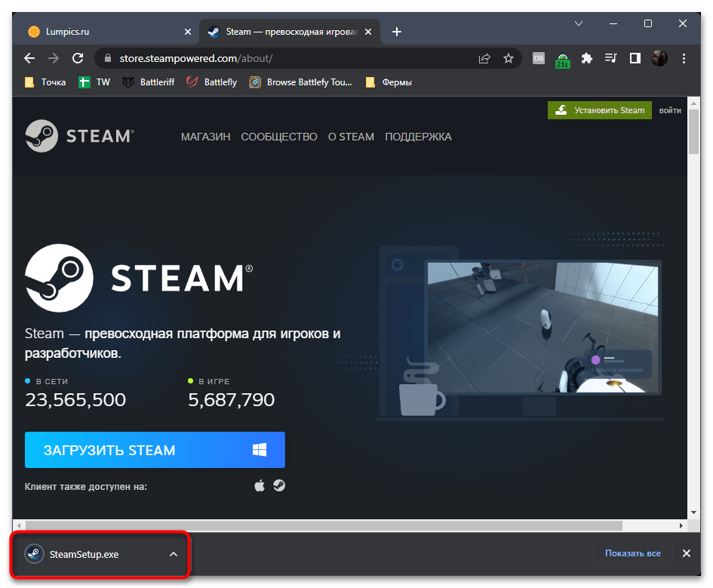
Task: Click the vertical page scrollbar
Action: [x=693, y=132]
